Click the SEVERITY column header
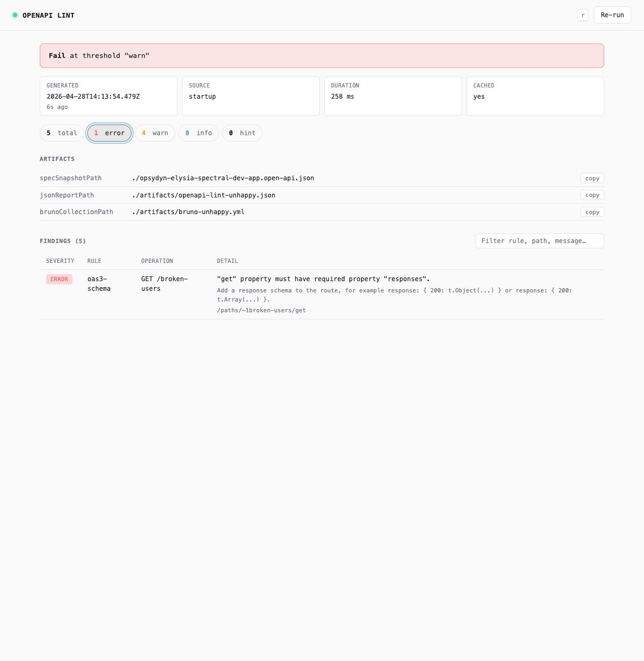 [x=60, y=261]
